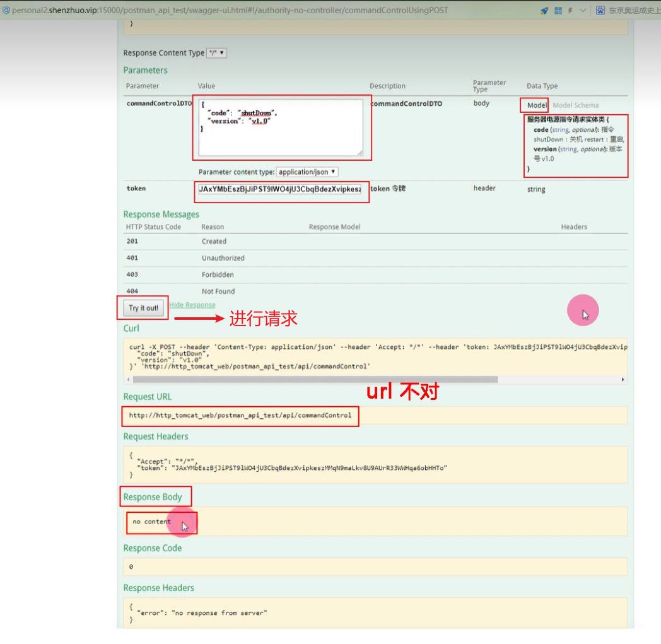Expand the chevron dropdown beside the lightning icon
Image resolution: width=661 pixels, height=644 pixels.
(x=583, y=11)
